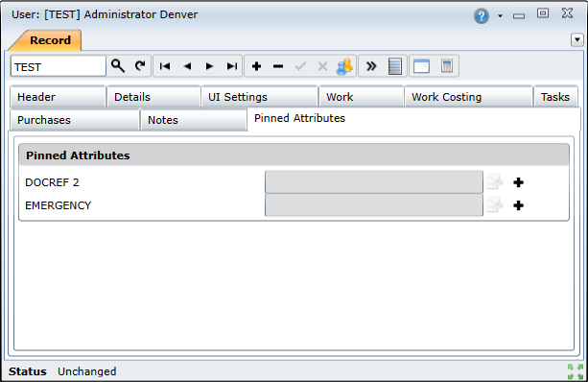This screenshot has width=588, height=382.
Task: Click the refresh arrow icon
Action: tap(140, 66)
